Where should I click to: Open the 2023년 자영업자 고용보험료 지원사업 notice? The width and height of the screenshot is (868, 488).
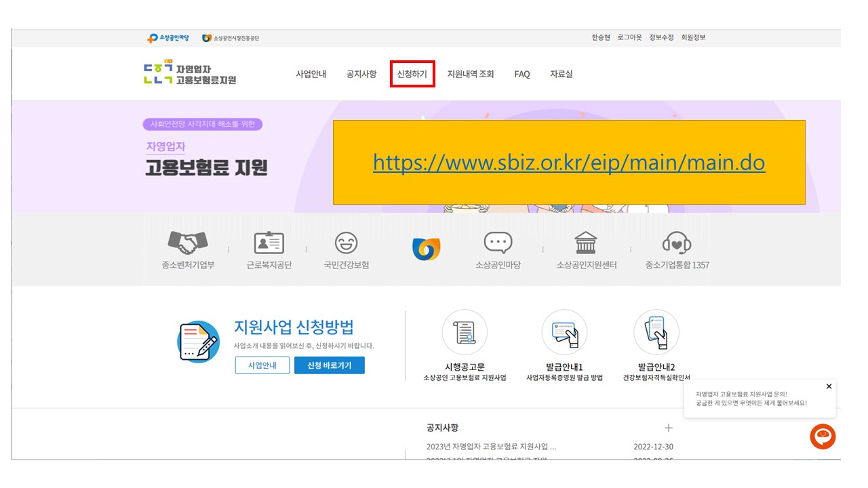[492, 447]
